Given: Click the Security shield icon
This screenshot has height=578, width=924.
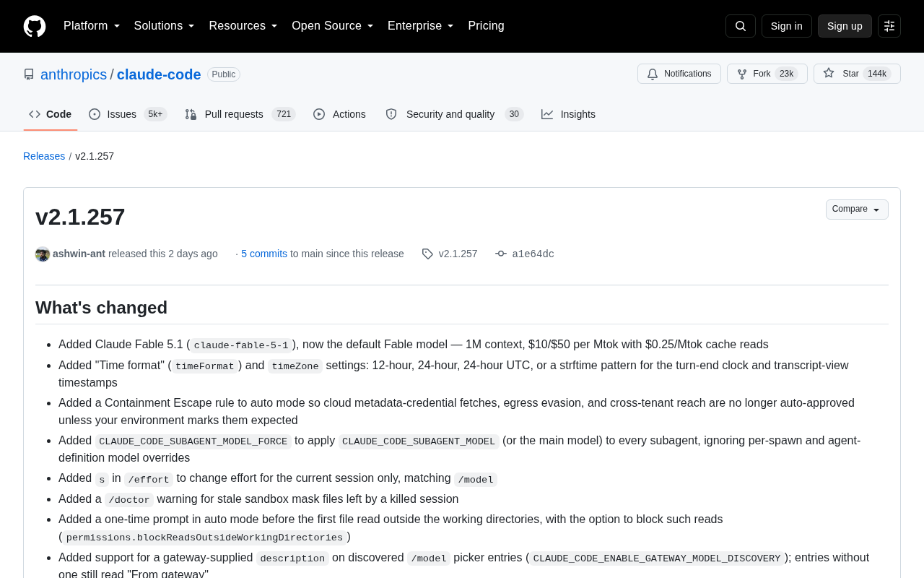Looking at the screenshot, I should pos(391,114).
